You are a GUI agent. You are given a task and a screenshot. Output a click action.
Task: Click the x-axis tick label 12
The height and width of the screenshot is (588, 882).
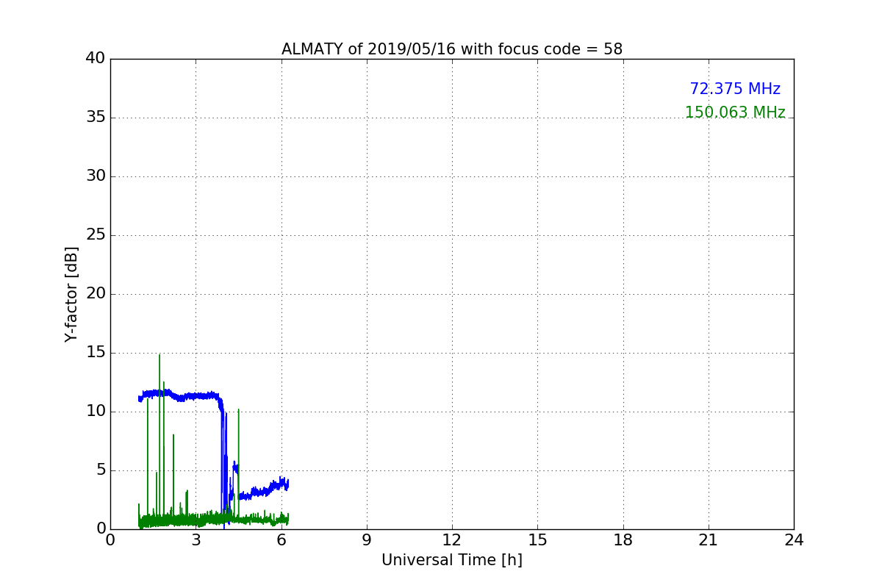[452, 540]
